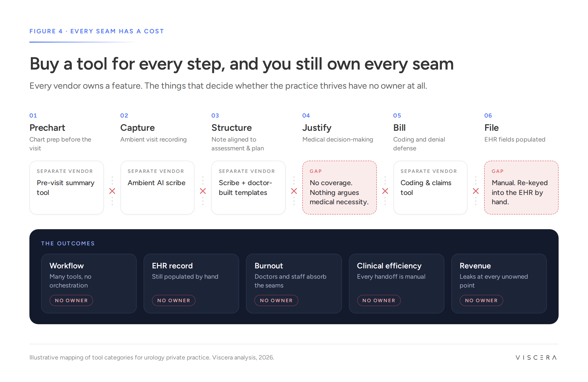Click the footer note about Viscera analysis, 2026

[x=152, y=357]
